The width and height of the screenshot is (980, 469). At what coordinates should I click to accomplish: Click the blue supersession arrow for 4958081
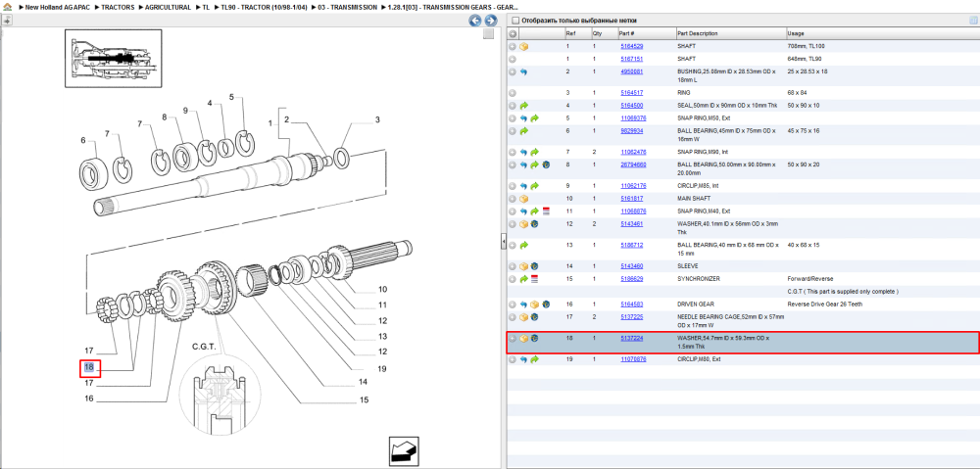[x=523, y=71]
